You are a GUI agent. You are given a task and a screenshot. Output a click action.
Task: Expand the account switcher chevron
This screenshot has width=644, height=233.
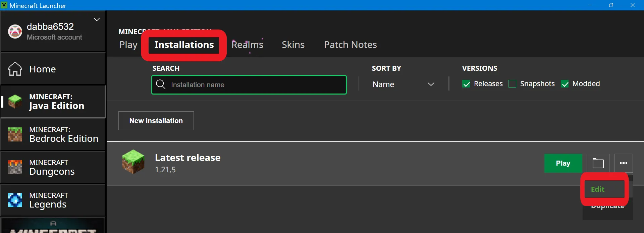pos(97,19)
